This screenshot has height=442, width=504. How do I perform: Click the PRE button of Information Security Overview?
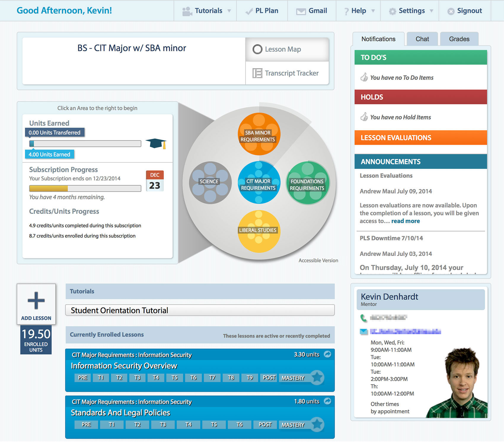point(83,378)
